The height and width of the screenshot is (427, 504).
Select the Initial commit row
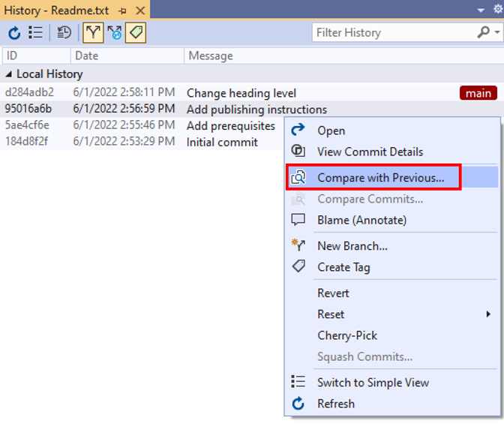[x=222, y=142]
